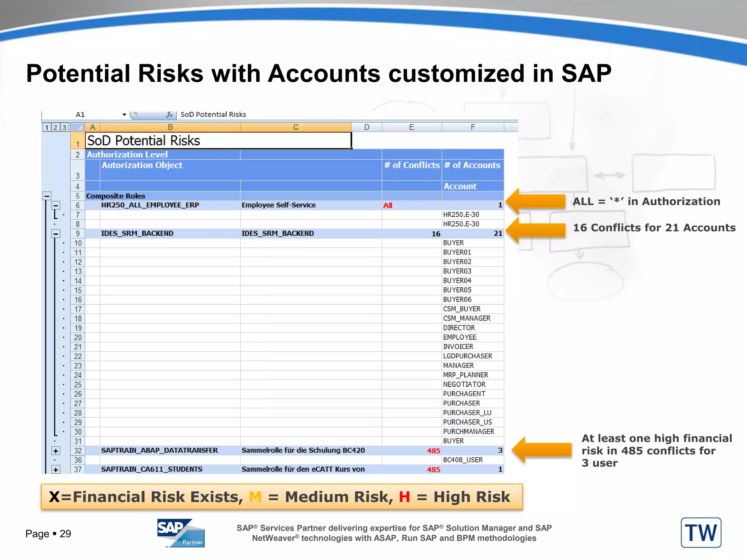This screenshot has width=747, height=560.
Task: Click the fx insert function icon
Action: (169, 114)
